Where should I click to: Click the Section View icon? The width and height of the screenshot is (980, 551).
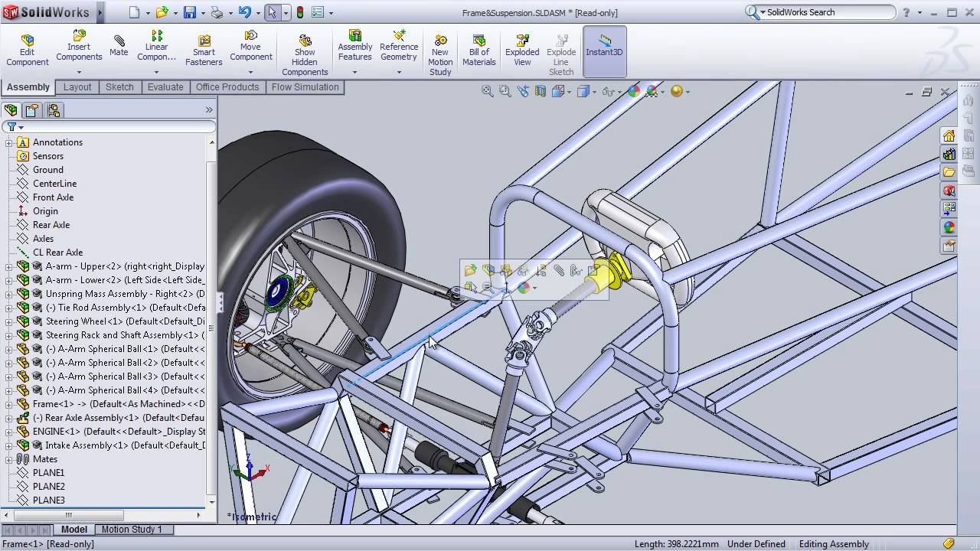click(x=541, y=91)
